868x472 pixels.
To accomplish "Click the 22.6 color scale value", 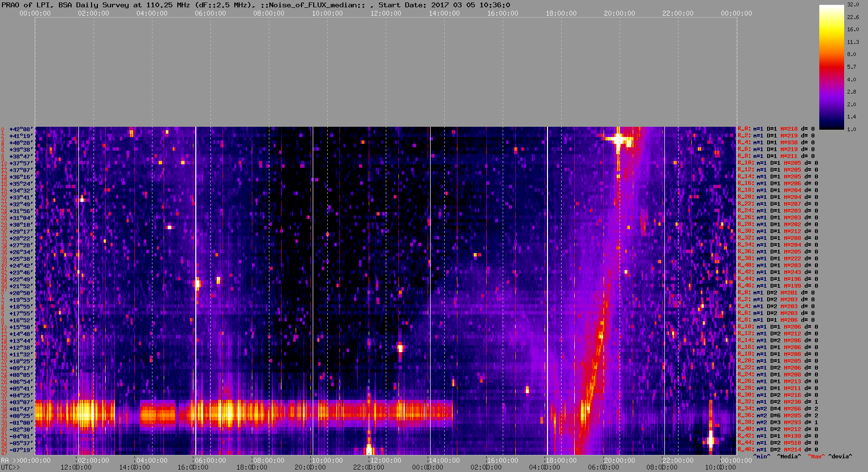I will (853, 17).
